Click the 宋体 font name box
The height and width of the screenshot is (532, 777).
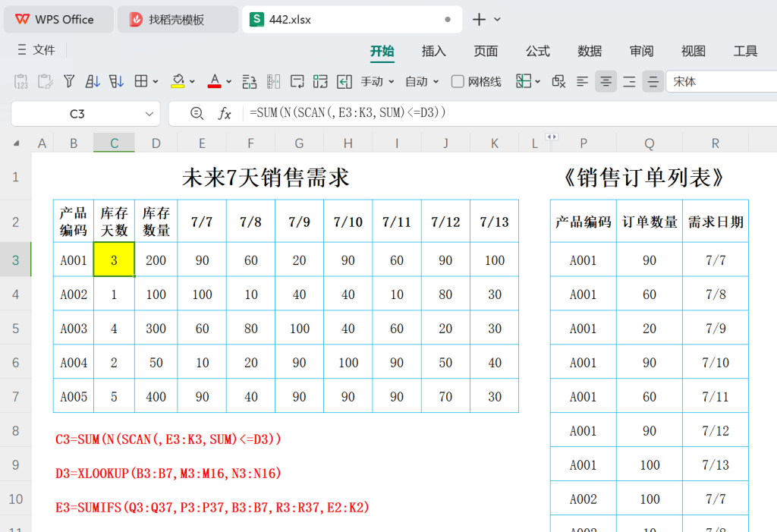point(722,81)
